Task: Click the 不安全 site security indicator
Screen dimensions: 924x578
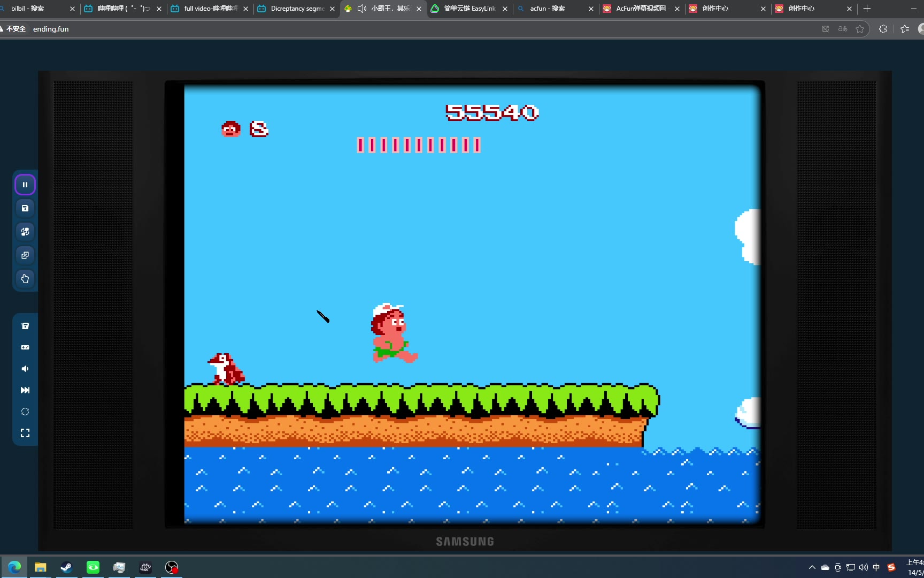Action: coord(13,29)
